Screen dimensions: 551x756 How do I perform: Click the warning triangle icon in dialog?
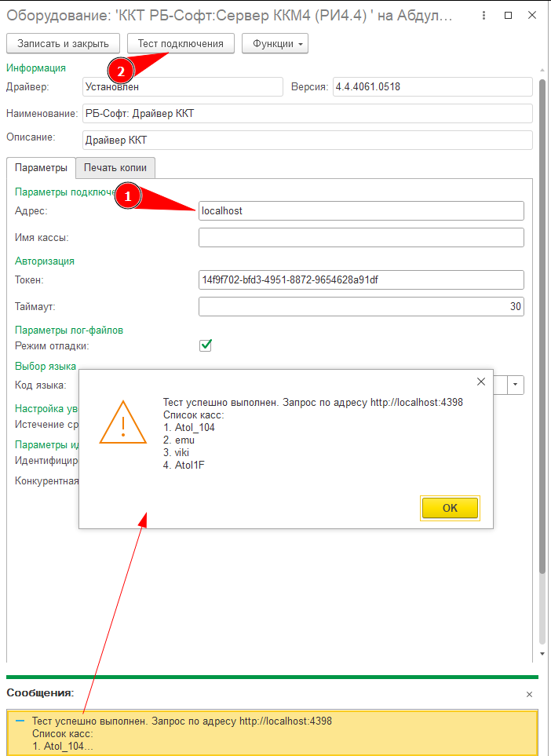click(x=123, y=422)
